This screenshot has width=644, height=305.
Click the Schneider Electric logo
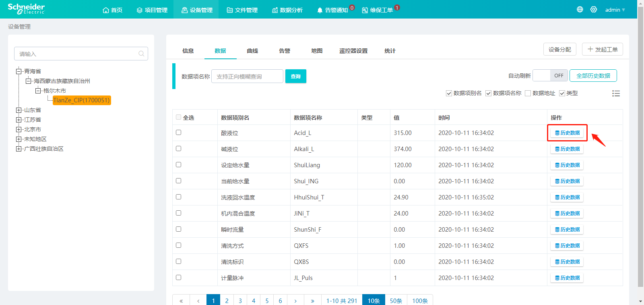point(27,9)
